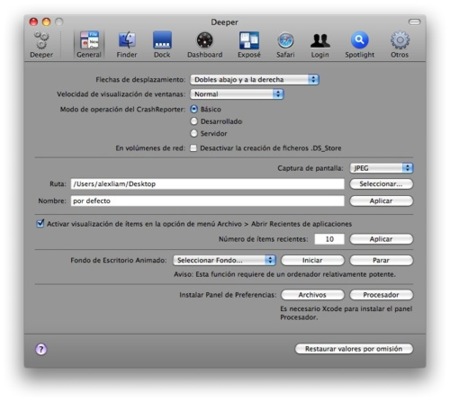
Task: Show the Login pane
Action: pyautogui.click(x=320, y=45)
